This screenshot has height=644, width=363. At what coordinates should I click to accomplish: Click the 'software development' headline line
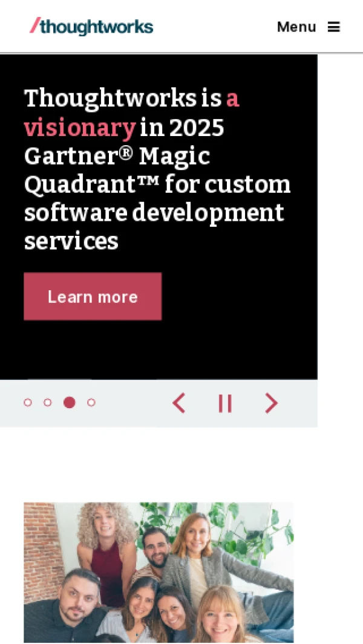154,213
